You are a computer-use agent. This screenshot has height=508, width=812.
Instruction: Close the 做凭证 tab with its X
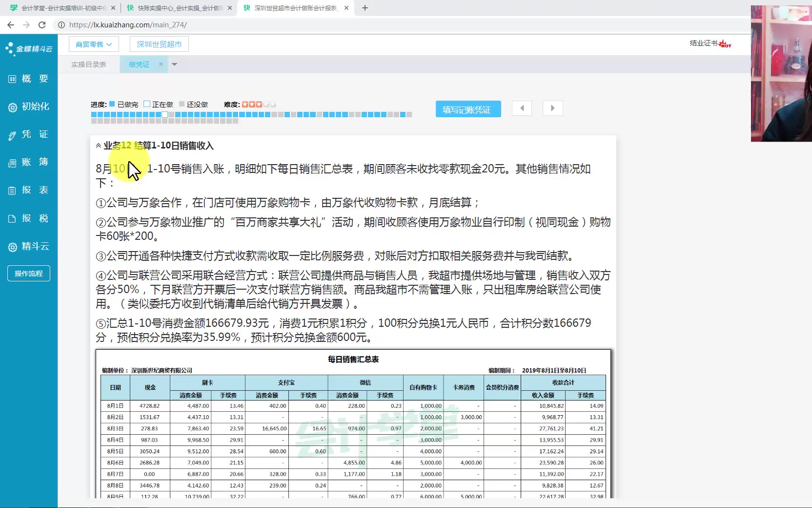(161, 64)
